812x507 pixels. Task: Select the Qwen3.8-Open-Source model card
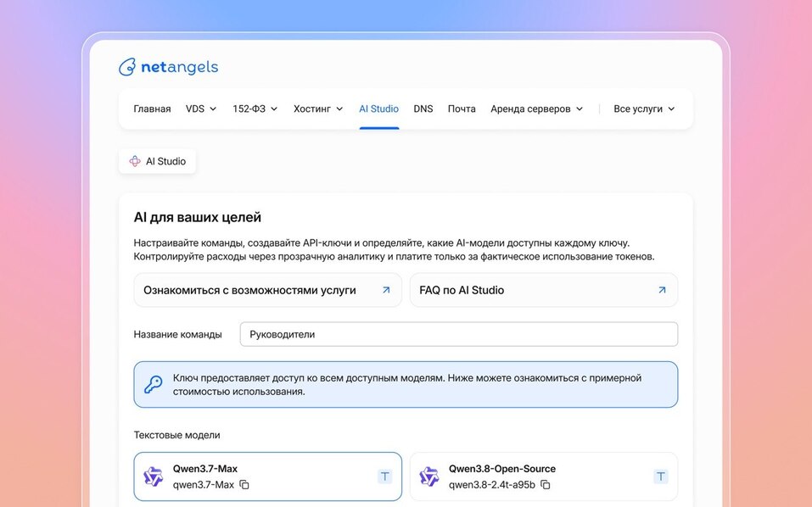click(x=544, y=476)
